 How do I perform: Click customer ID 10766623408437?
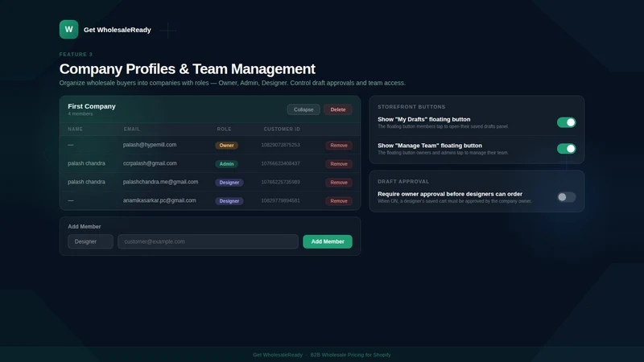[x=280, y=163]
